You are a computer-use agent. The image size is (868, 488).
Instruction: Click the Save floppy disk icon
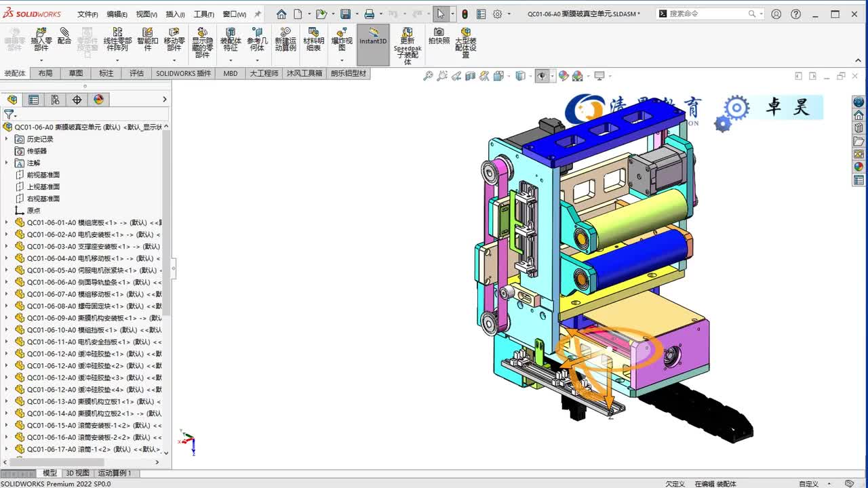(345, 14)
